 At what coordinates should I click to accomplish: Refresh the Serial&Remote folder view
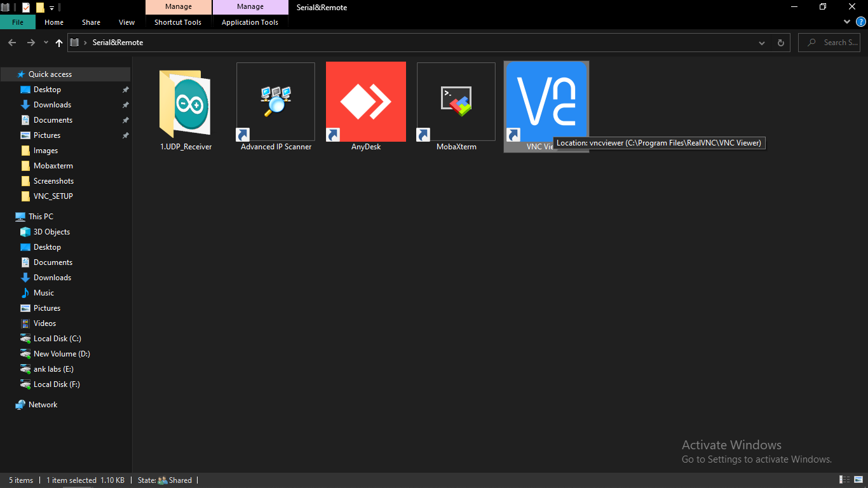[781, 43]
